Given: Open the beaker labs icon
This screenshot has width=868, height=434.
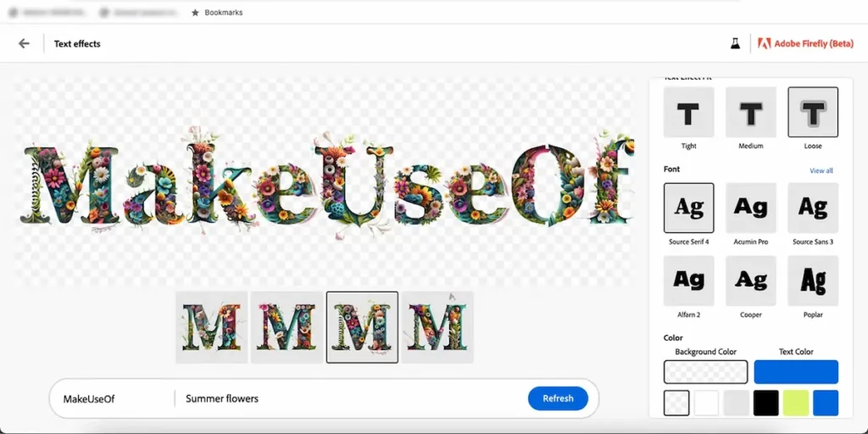Looking at the screenshot, I should (735, 43).
